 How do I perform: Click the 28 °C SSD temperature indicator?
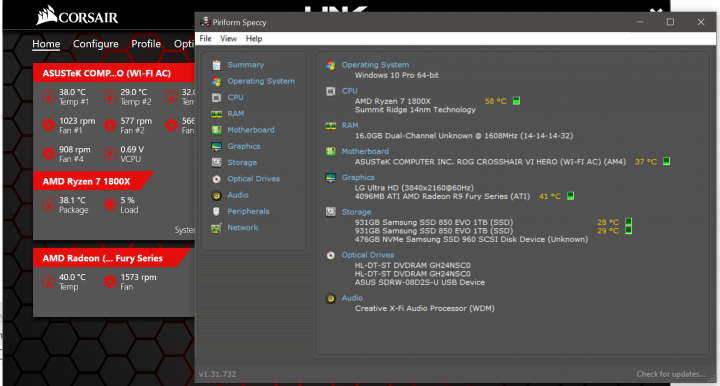click(x=629, y=222)
